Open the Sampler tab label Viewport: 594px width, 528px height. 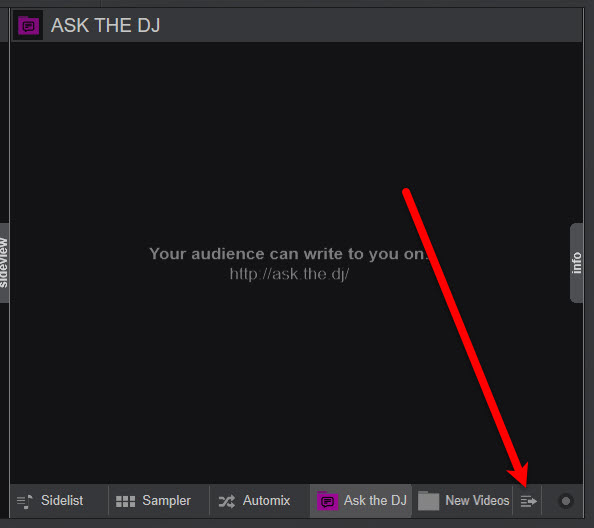[167, 500]
